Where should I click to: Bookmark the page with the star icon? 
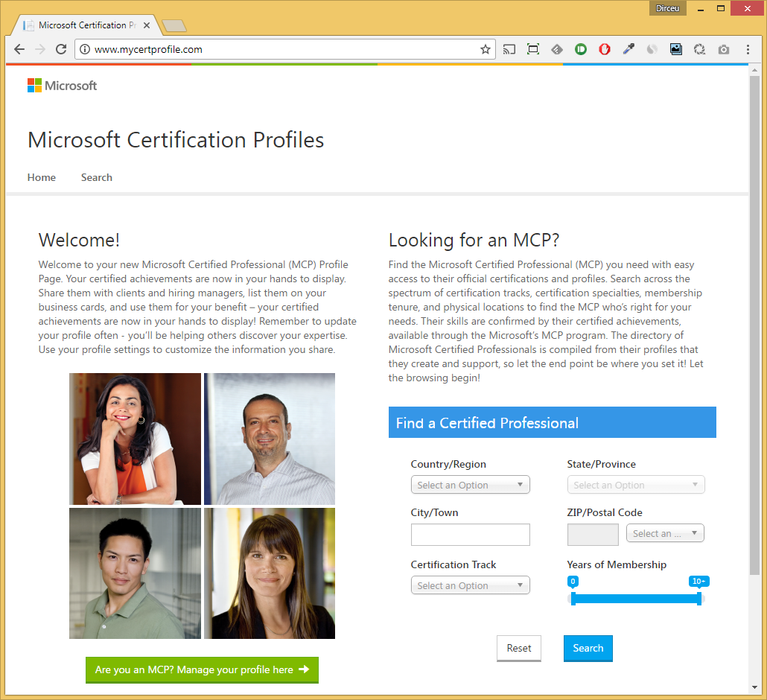tap(486, 49)
